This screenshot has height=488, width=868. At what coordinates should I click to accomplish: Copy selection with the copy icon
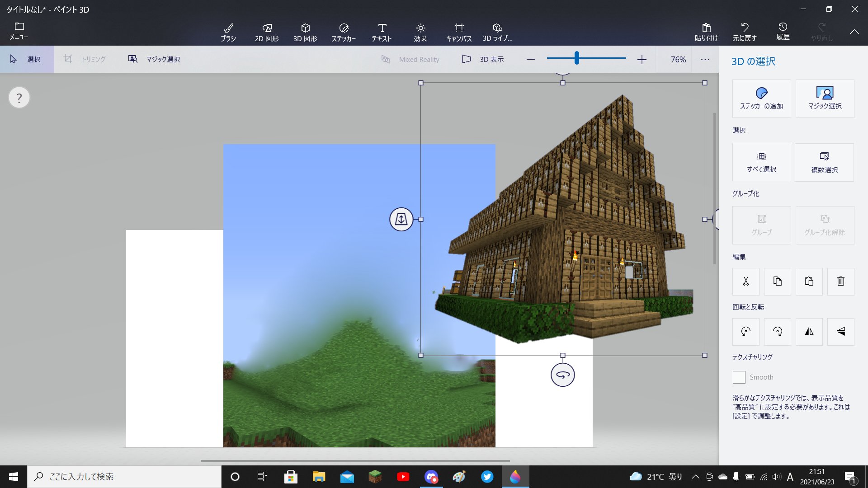778,282
